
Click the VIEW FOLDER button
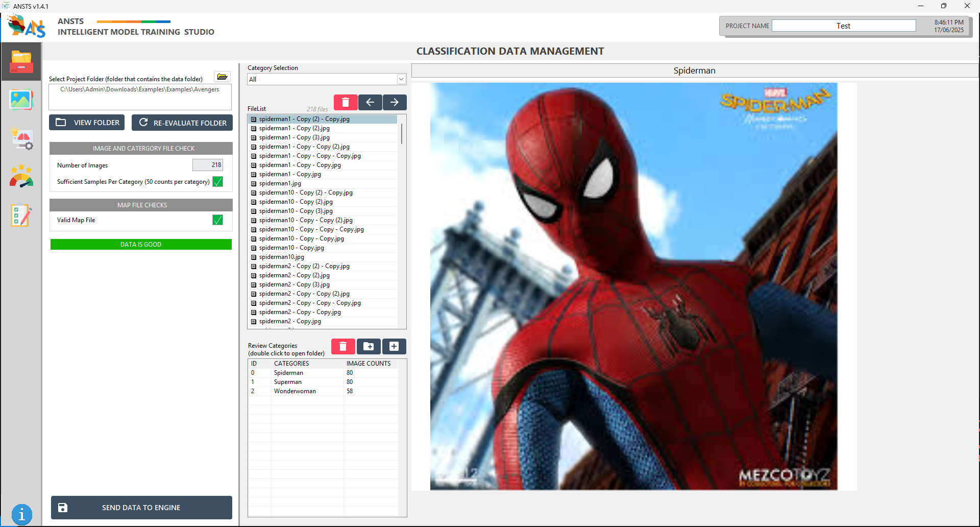click(87, 123)
